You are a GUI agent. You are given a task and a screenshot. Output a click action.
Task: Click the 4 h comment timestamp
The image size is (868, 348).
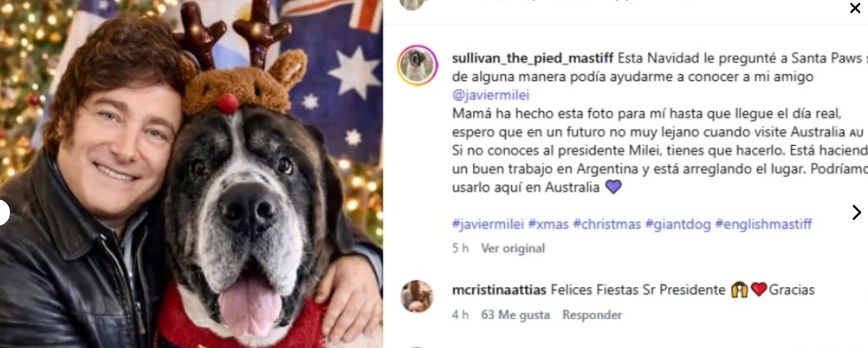click(x=460, y=315)
